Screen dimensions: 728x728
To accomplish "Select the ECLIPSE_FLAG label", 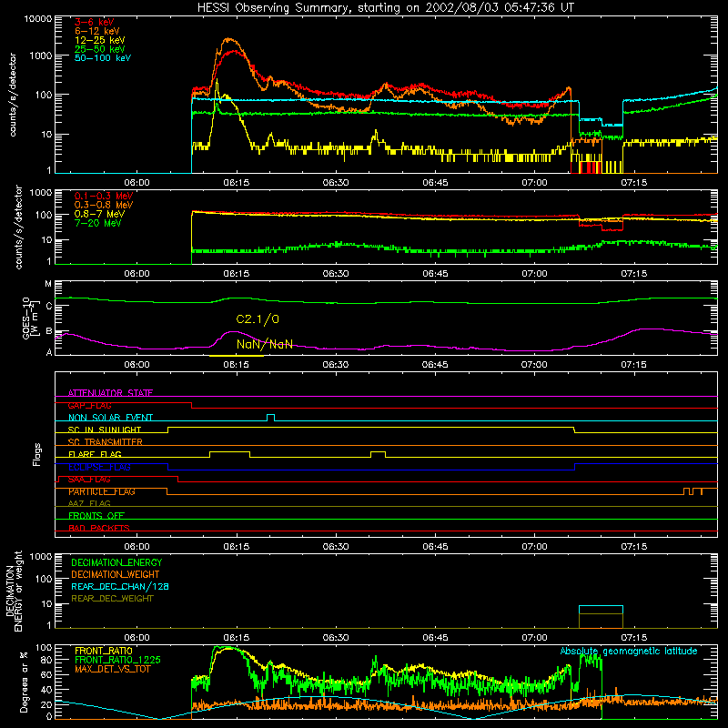I will tap(99, 467).
